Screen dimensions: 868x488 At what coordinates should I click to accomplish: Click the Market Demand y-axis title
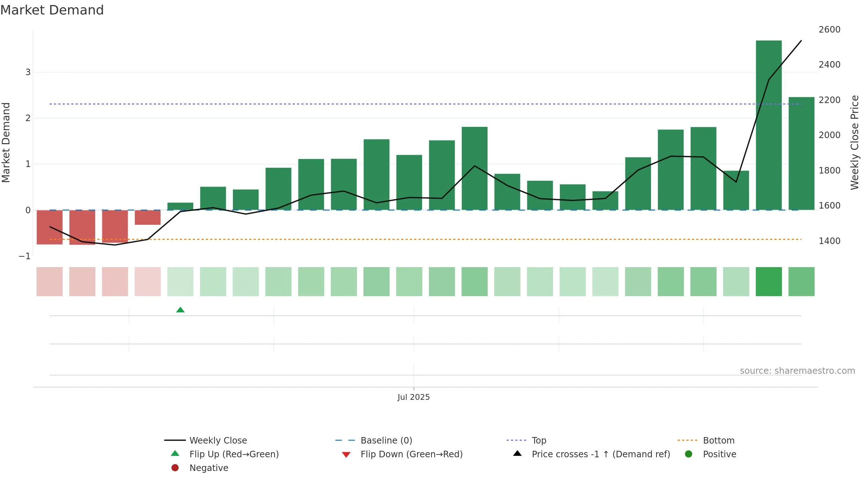click(6, 142)
